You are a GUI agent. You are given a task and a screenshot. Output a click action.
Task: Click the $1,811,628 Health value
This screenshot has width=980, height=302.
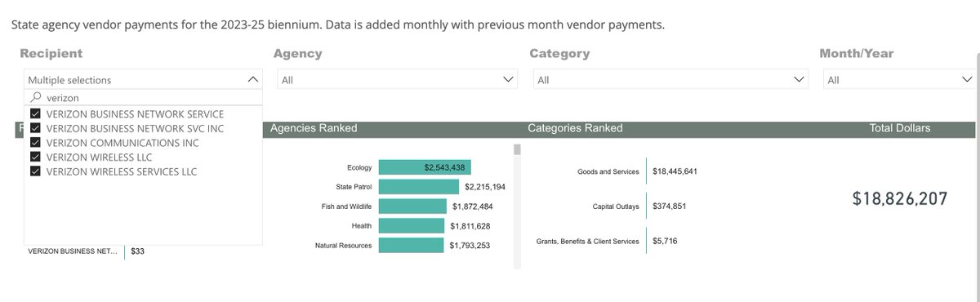click(x=470, y=225)
